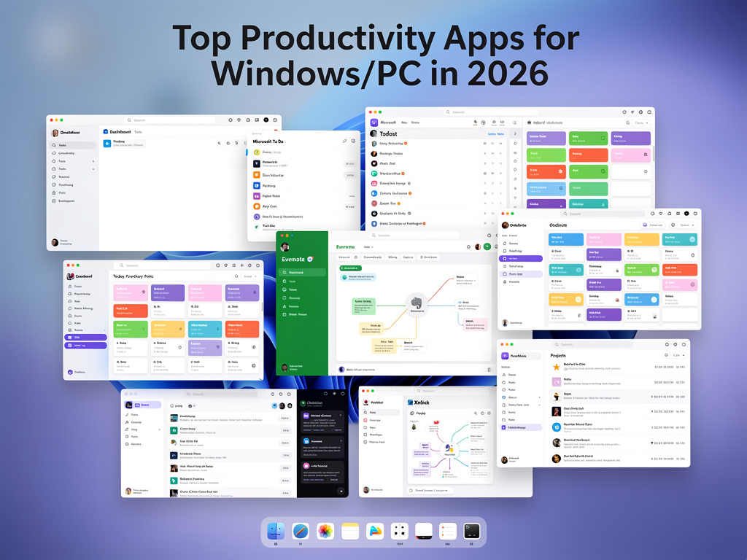Image resolution: width=747 pixels, height=560 pixels.
Task: Click the badge icon beside Evernote sidebar title
Action: 310,259
